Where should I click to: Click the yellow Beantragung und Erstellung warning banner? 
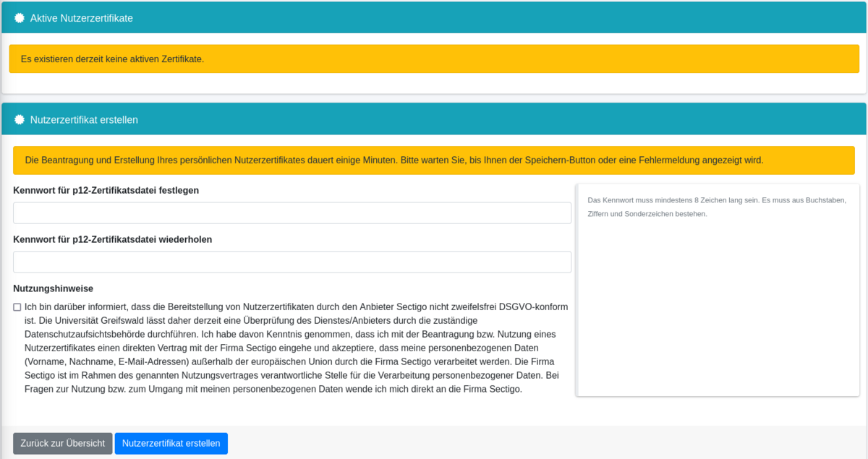pos(393,160)
